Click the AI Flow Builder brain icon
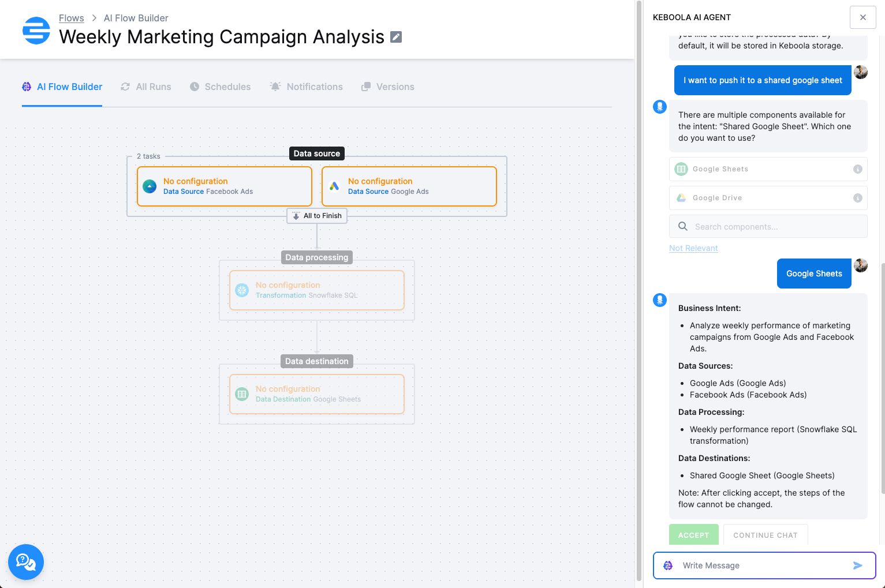Screen dimensions: 885x588 [27, 87]
